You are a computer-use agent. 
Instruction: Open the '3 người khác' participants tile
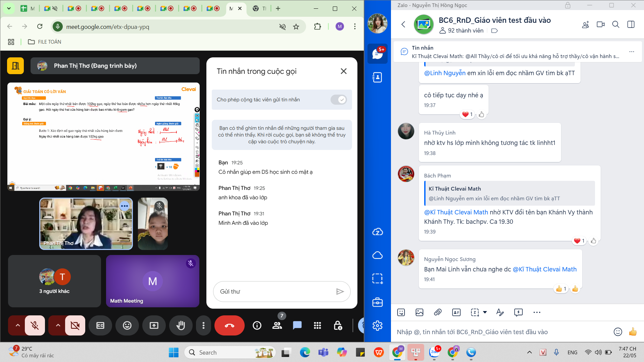click(54, 281)
